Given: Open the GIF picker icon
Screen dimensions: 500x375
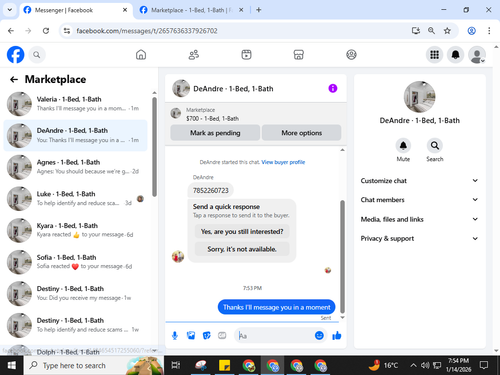Looking at the screenshot, I should click(x=222, y=336).
